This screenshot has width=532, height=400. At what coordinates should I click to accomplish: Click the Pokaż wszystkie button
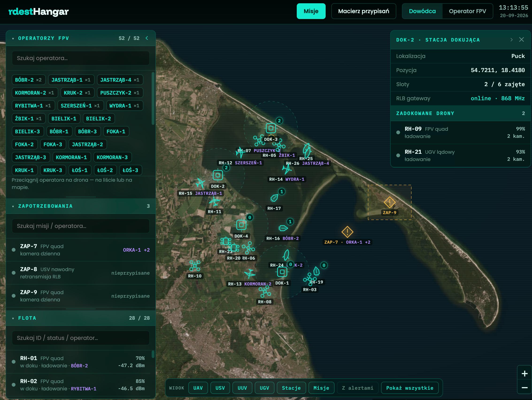(410, 388)
